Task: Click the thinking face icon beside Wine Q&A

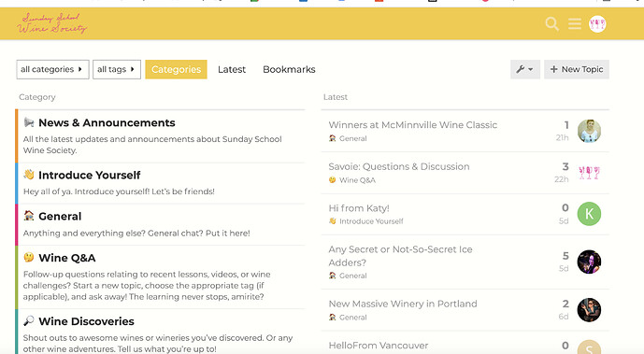Action: click(29, 257)
